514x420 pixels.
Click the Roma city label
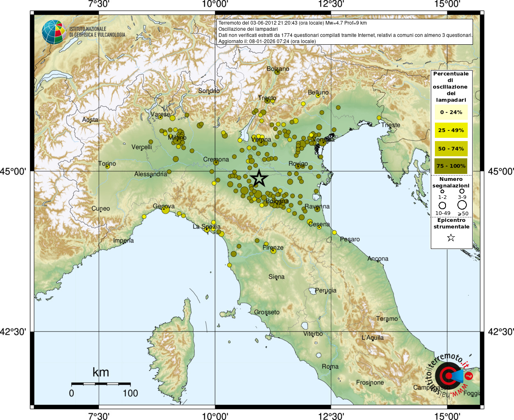point(330,366)
